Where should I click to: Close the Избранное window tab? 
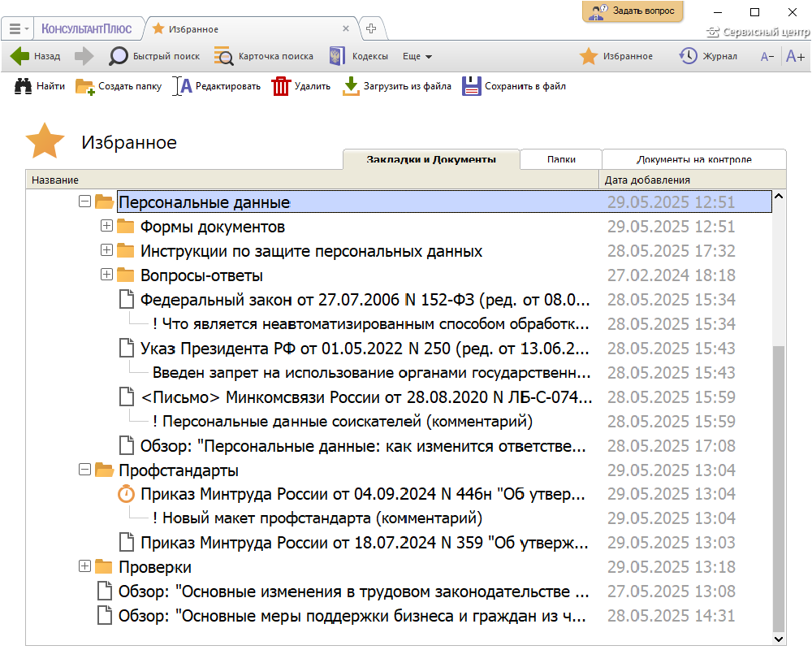click(346, 29)
